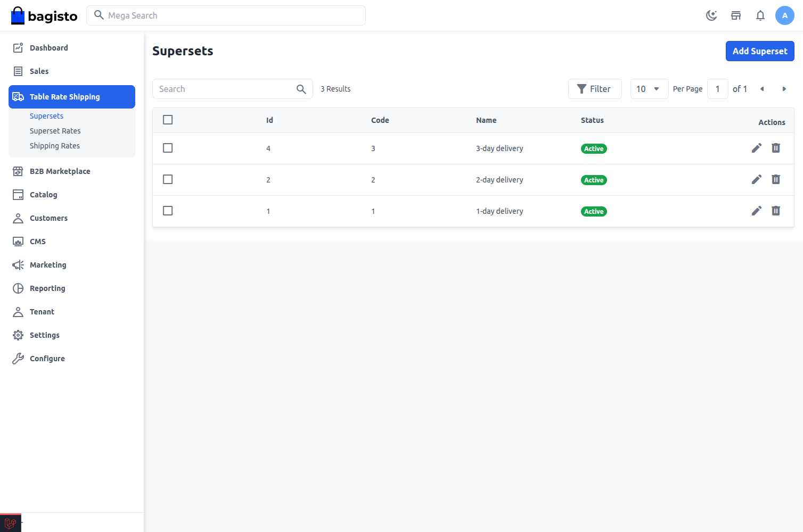803x532 pixels.
Task: Click the Active status badge for 2-day delivery
Action: 594,180
